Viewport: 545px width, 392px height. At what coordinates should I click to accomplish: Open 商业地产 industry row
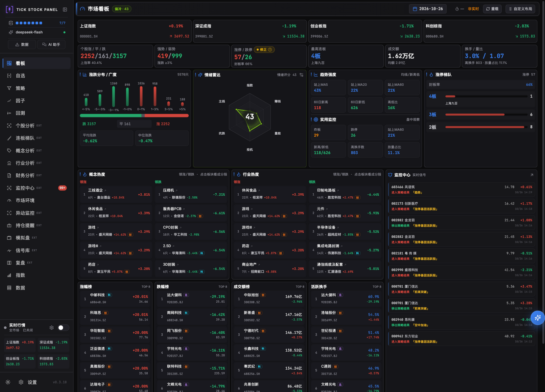[x=270, y=268]
